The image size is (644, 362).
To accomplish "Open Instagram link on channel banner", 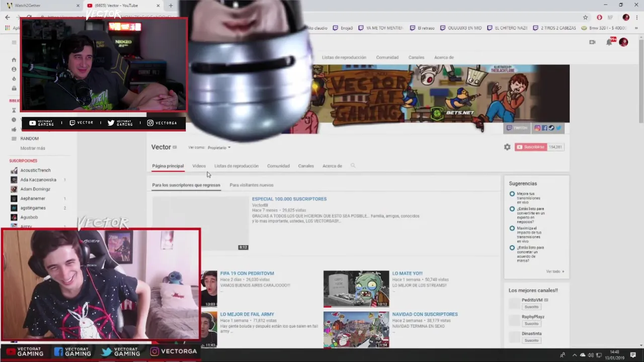I will (537, 128).
